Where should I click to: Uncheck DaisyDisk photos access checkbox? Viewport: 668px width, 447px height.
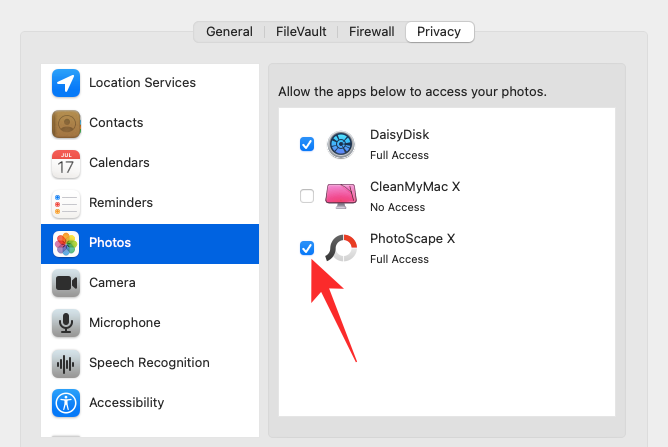point(307,144)
